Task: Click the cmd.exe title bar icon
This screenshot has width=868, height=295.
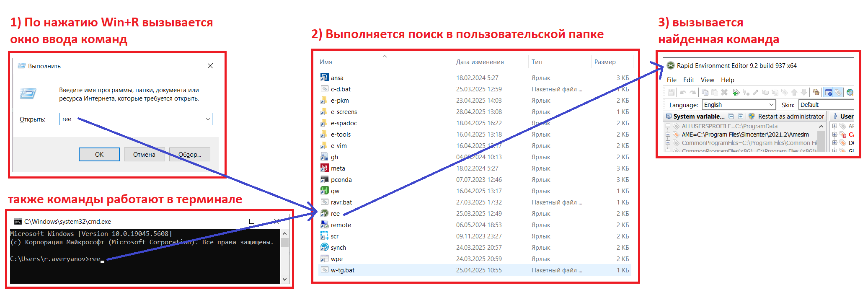Action: click(18, 221)
